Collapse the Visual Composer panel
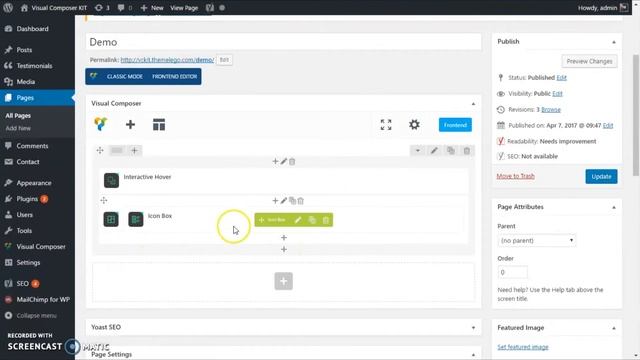This screenshot has height=360, width=640. tap(473, 104)
